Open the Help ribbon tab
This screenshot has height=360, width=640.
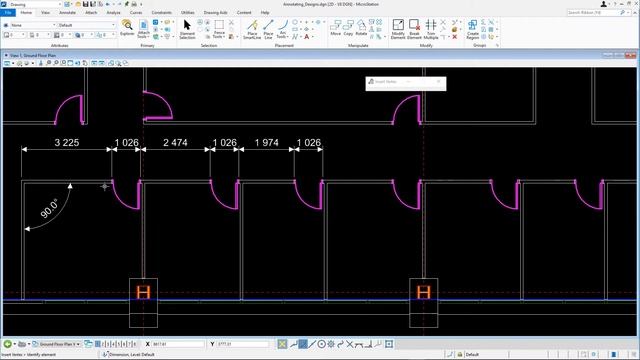pyautogui.click(x=265, y=13)
